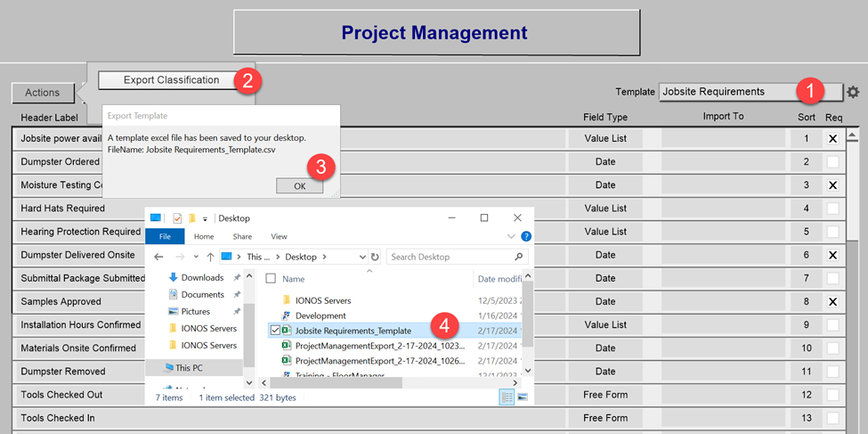
Task: Expand the Explorer ribbon with the chevron
Action: click(x=512, y=237)
